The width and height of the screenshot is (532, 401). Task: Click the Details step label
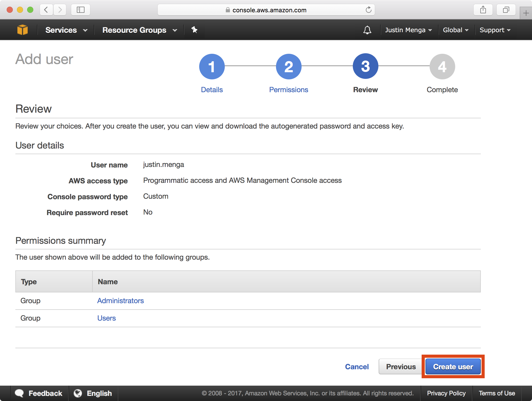(x=212, y=90)
